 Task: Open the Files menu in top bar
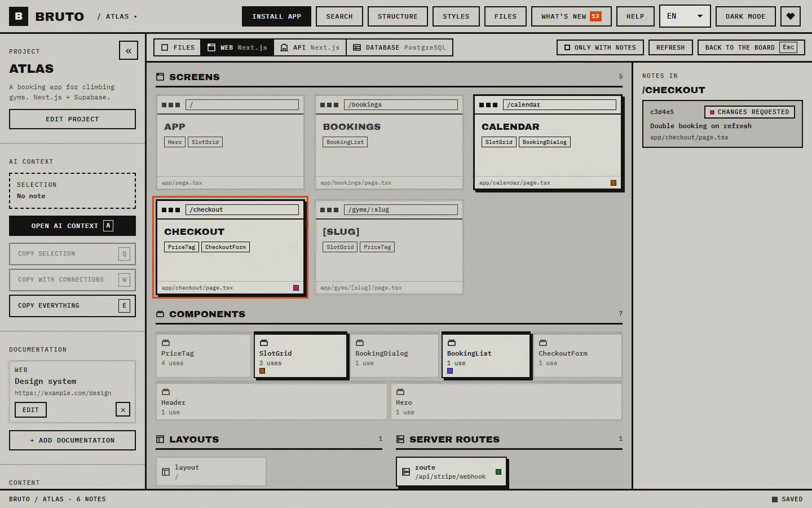click(x=505, y=16)
